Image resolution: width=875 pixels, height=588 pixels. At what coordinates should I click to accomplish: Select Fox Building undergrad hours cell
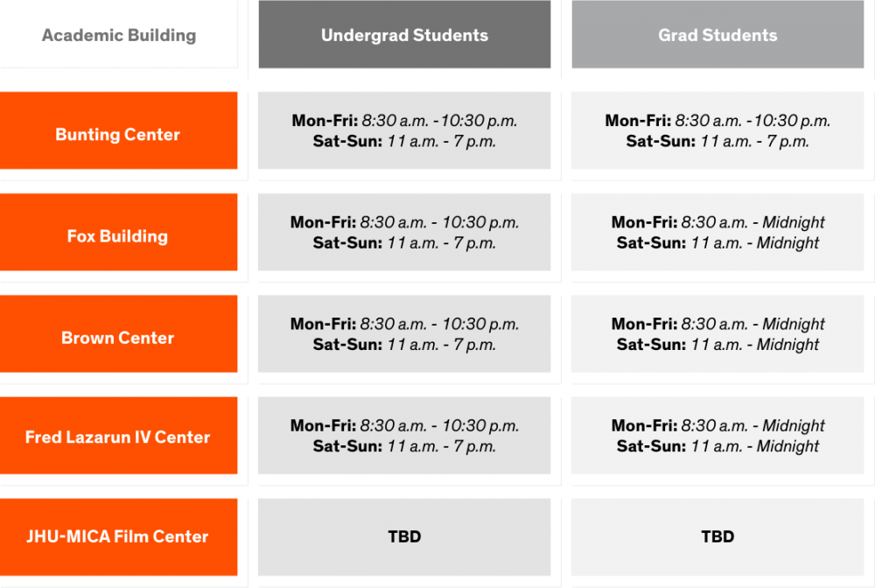click(404, 232)
